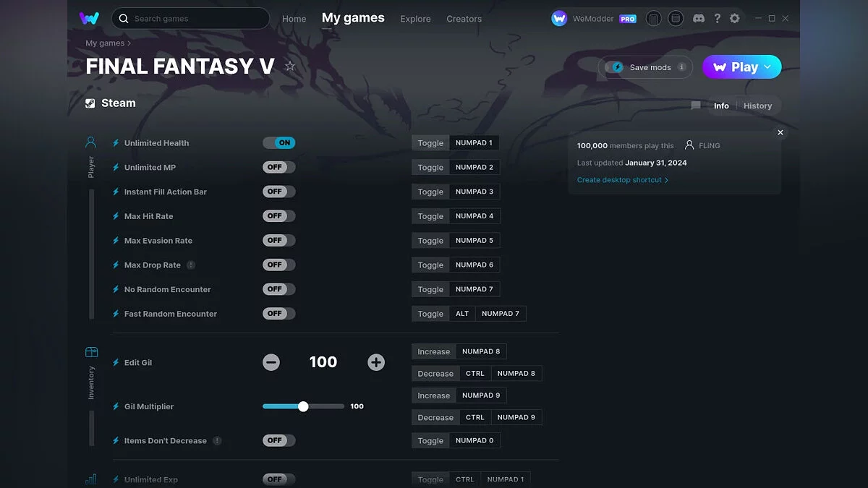The image size is (868, 488).
Task: Open the Help question mark icon
Action: click(717, 18)
